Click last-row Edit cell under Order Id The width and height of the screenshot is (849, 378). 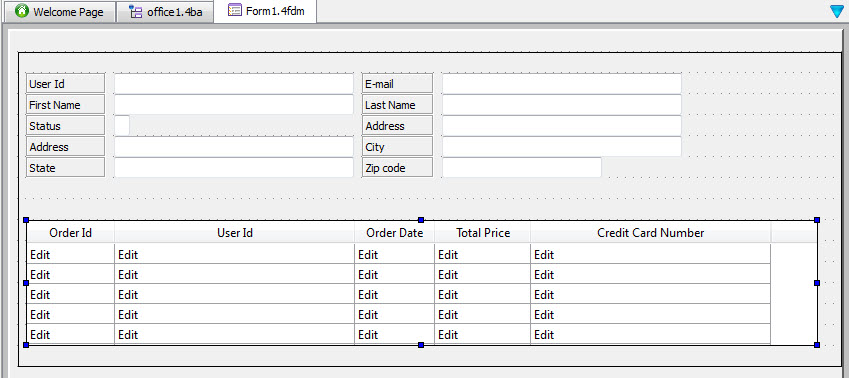coord(70,334)
